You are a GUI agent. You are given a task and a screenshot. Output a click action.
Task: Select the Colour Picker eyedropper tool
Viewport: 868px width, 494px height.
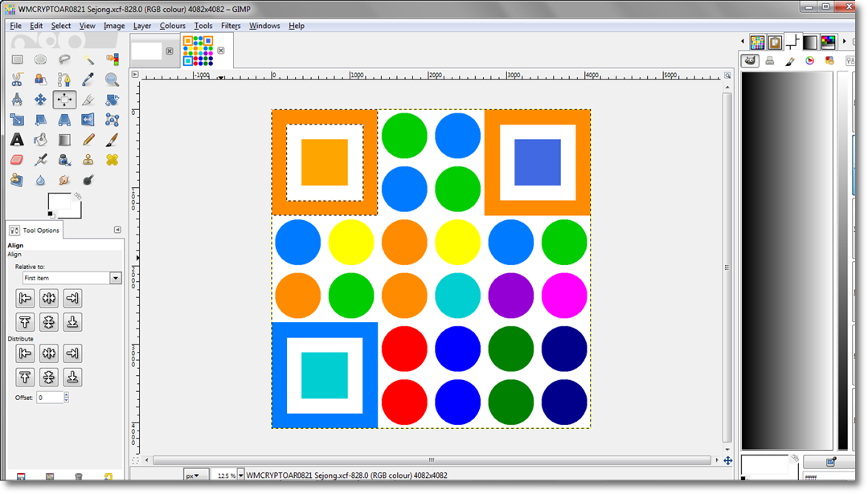[x=88, y=80]
